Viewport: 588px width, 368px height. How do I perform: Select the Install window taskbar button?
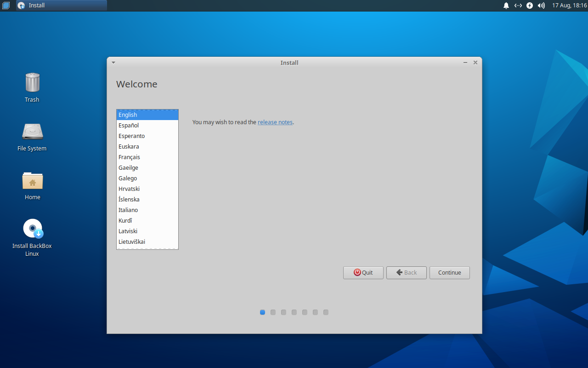[x=62, y=6]
